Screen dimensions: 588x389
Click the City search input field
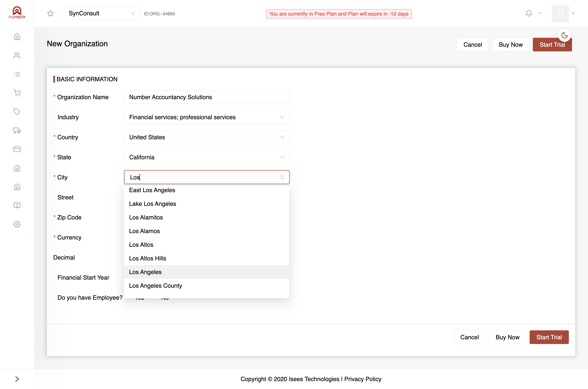pos(207,177)
